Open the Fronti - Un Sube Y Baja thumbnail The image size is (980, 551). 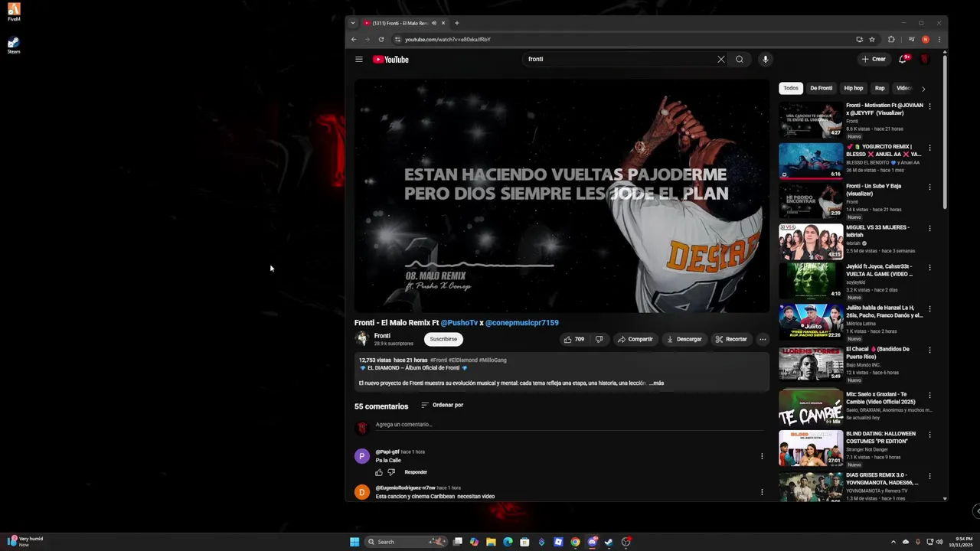pyautogui.click(x=811, y=201)
